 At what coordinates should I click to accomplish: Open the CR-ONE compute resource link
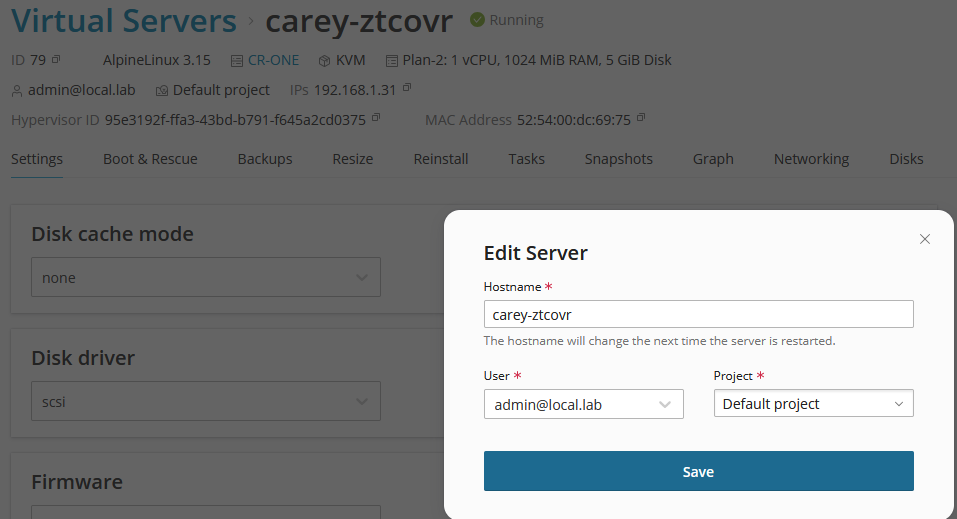[x=273, y=60]
